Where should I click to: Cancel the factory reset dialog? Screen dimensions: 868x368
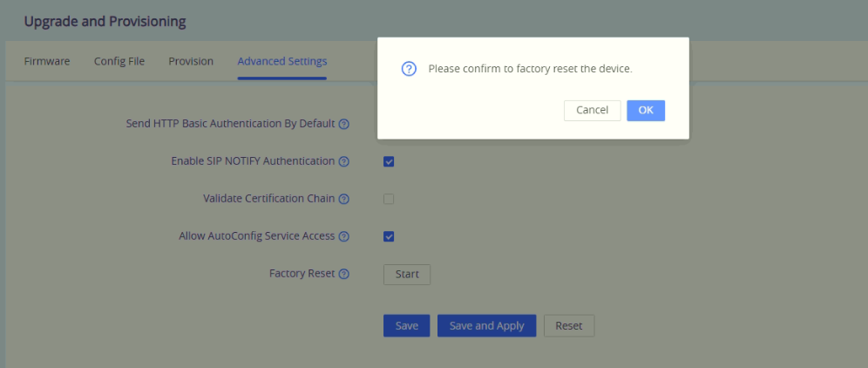(593, 110)
